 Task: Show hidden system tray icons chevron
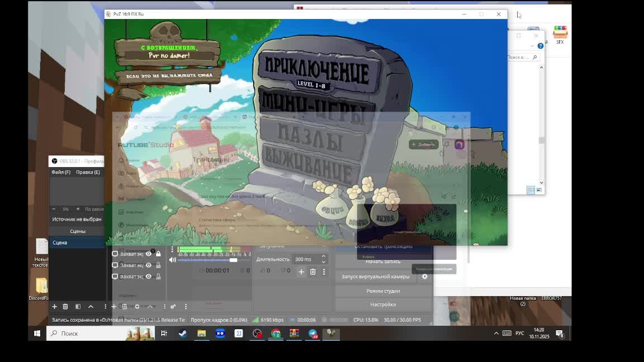(x=496, y=334)
